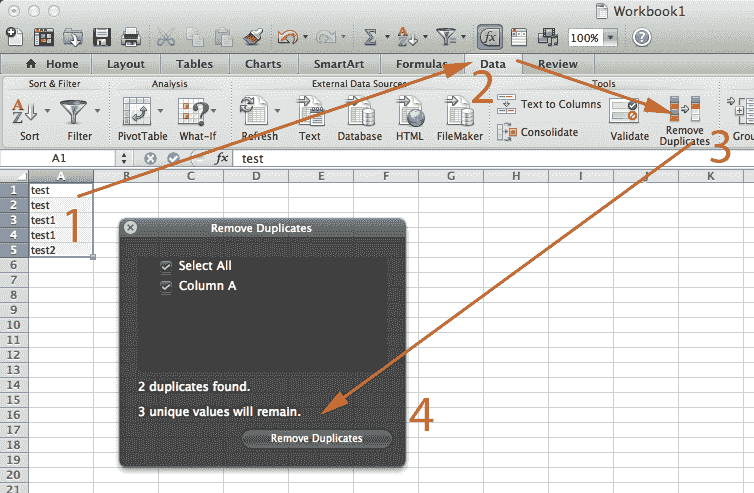Select the Format painter brush icon

pyautogui.click(x=253, y=37)
